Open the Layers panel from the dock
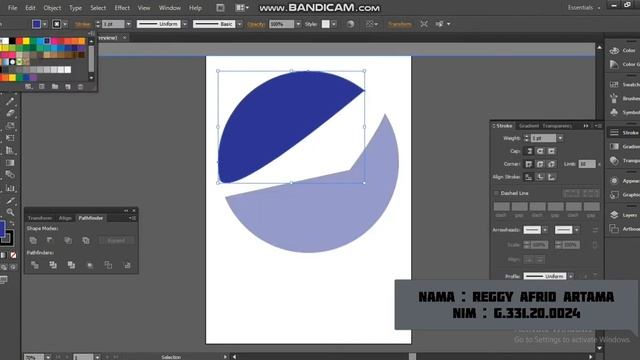This screenshot has height=360, width=640. point(623,215)
